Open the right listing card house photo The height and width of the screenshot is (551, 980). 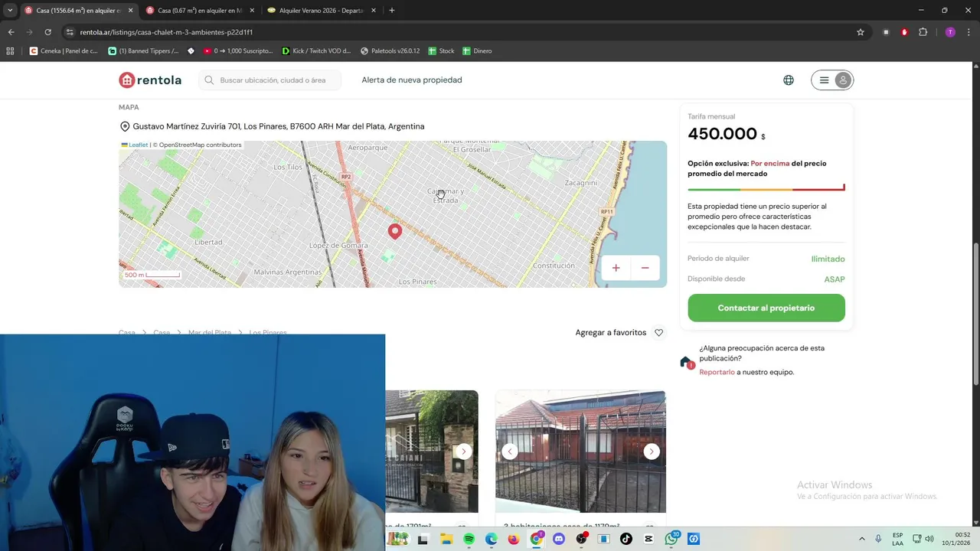coord(580,452)
